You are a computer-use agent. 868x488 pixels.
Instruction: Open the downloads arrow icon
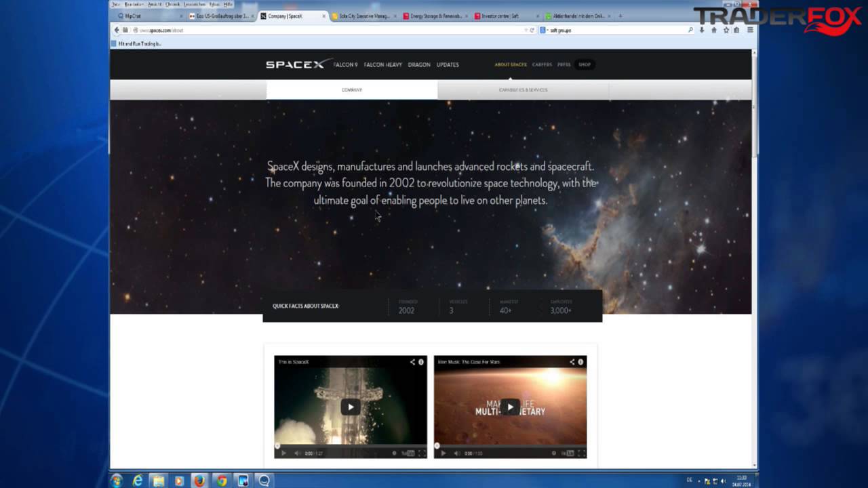click(702, 30)
